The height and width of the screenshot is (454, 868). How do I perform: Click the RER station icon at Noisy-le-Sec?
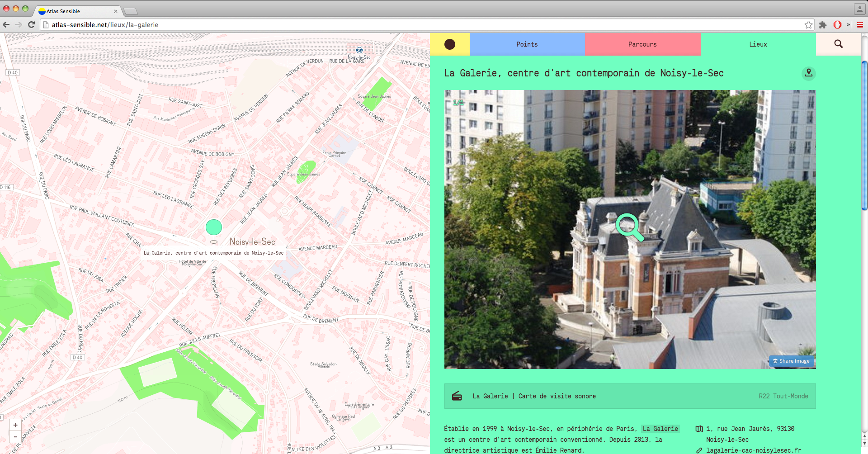point(359,50)
